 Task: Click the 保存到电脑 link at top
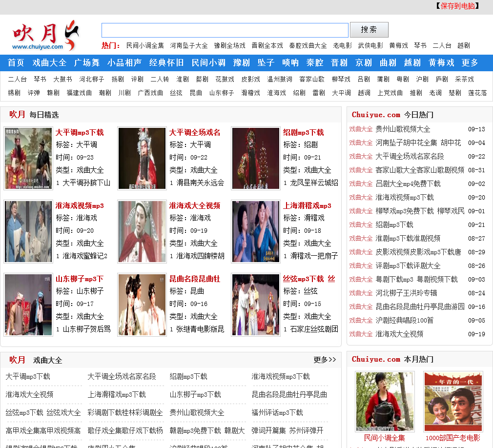tap(457, 6)
